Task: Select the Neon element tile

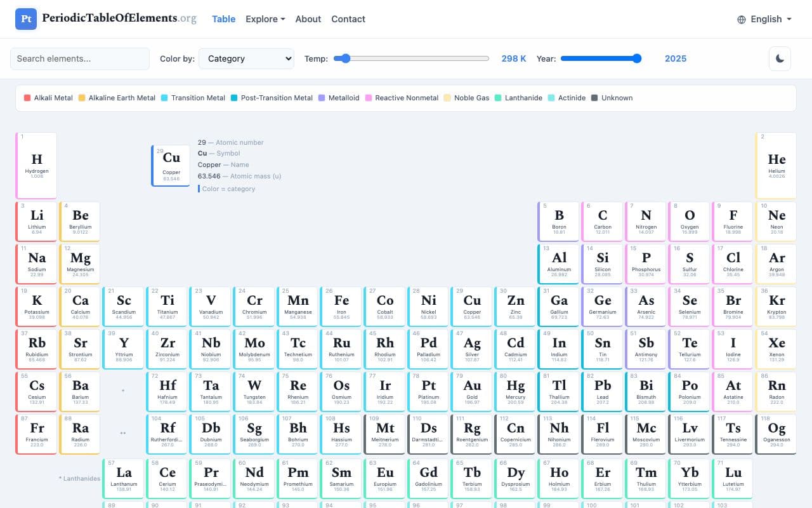Action: point(776,220)
